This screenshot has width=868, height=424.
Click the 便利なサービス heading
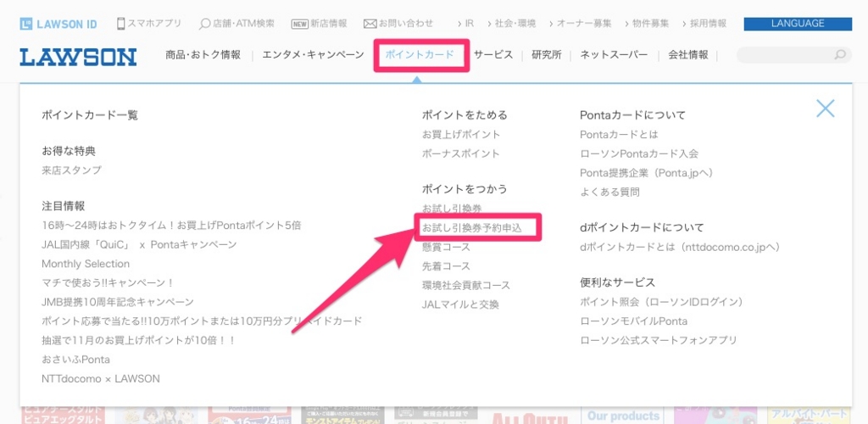[618, 282]
